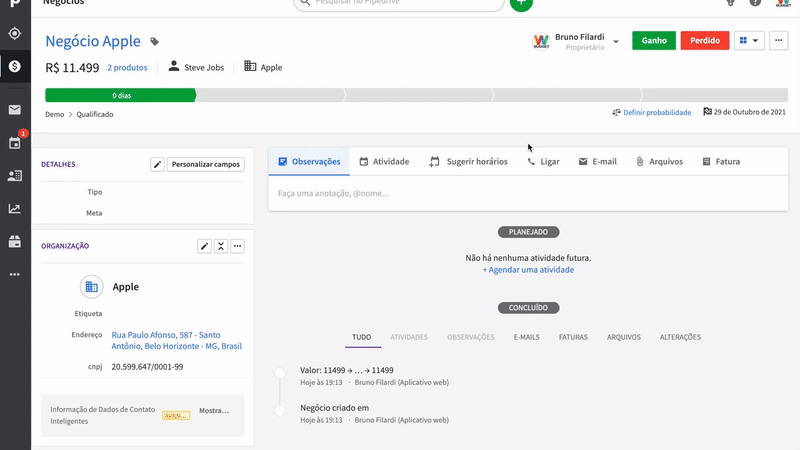Viewport: 800px width, 450px height.
Task: Open the sidebar more options ellipsis
Action: coord(15,274)
